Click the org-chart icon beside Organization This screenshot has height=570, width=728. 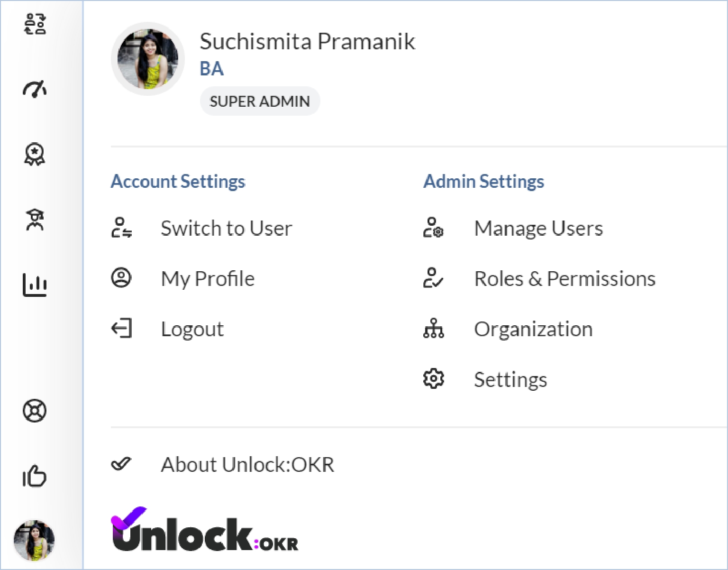pos(433,329)
